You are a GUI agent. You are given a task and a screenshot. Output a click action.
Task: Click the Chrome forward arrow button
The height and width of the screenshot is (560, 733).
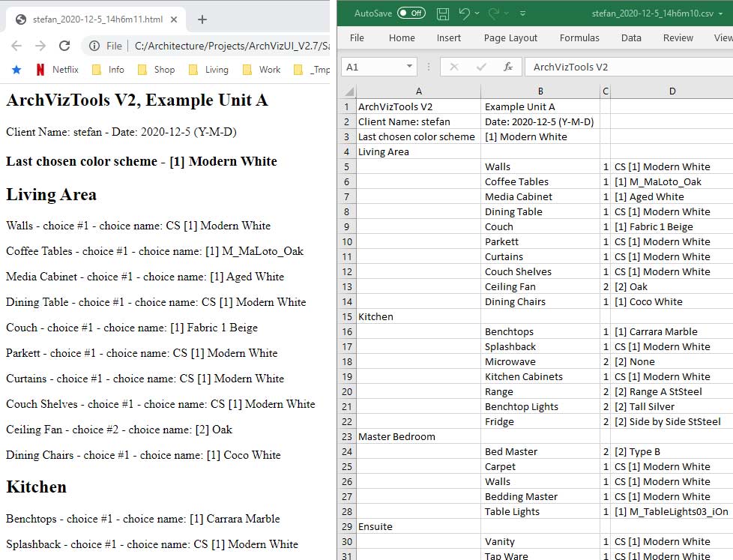pos(40,46)
